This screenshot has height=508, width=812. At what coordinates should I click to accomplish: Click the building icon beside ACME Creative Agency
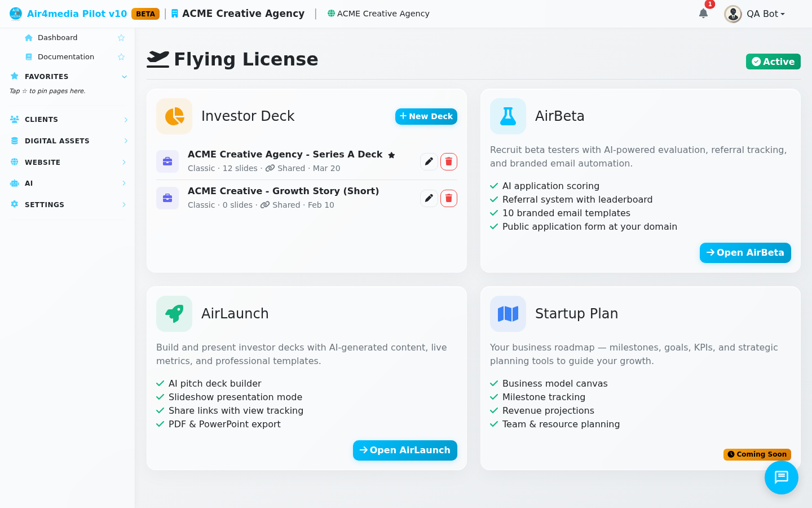[175, 14]
